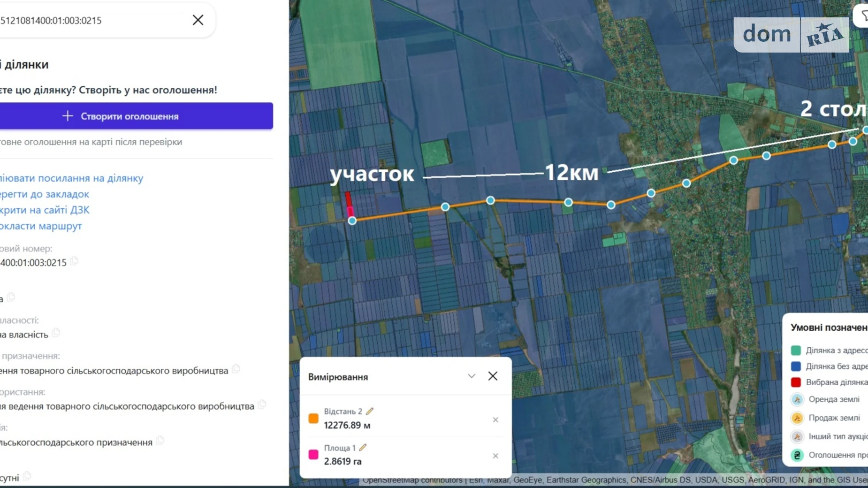Click the pink Площа 1 color swatch

(313, 454)
